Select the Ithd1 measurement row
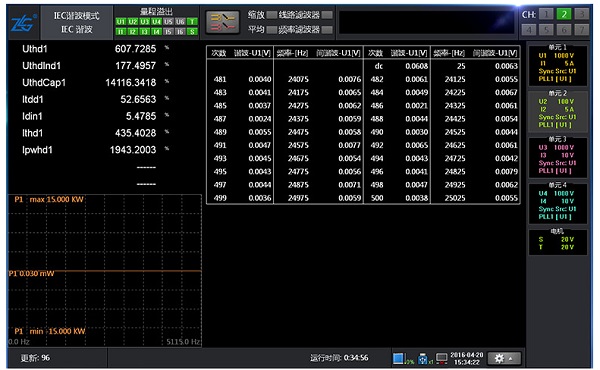The image size is (600, 370). (95, 133)
